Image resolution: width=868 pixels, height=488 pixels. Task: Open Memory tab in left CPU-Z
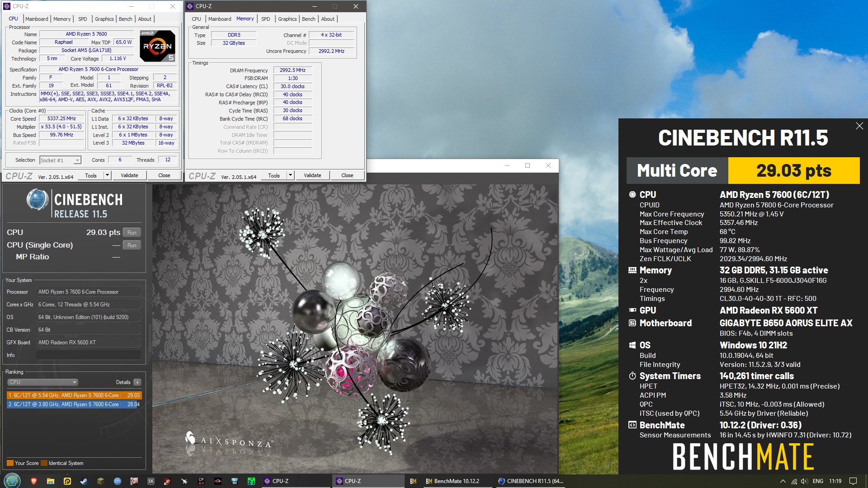(62, 19)
